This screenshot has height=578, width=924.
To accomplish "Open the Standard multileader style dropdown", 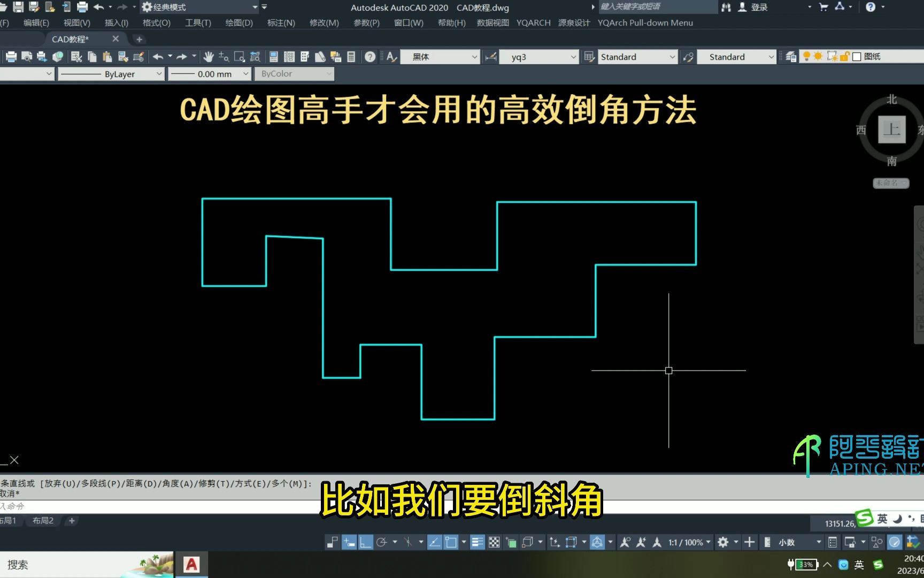I will point(736,57).
